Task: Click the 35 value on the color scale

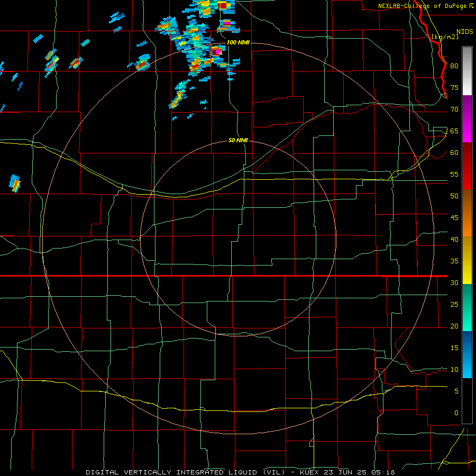Action: tap(454, 261)
